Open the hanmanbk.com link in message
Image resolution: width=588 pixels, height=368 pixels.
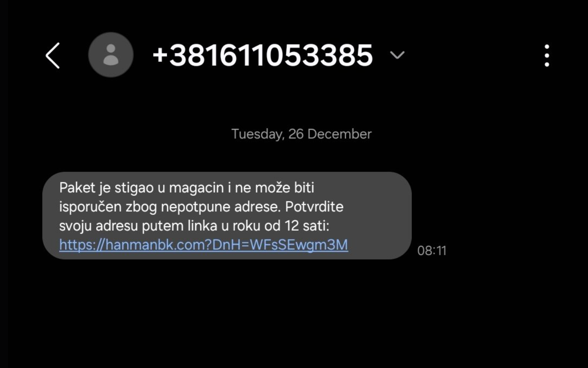click(x=204, y=245)
